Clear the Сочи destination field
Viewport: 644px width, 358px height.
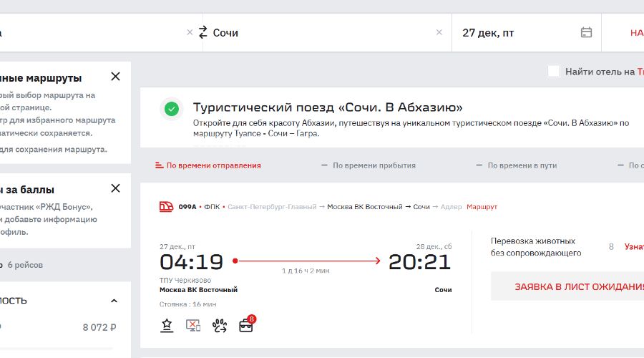click(439, 32)
